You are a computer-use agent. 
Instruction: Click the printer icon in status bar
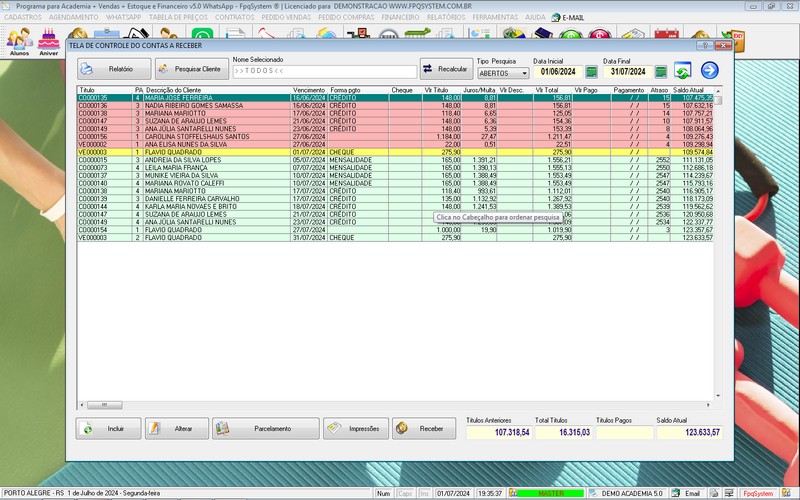pos(714,493)
